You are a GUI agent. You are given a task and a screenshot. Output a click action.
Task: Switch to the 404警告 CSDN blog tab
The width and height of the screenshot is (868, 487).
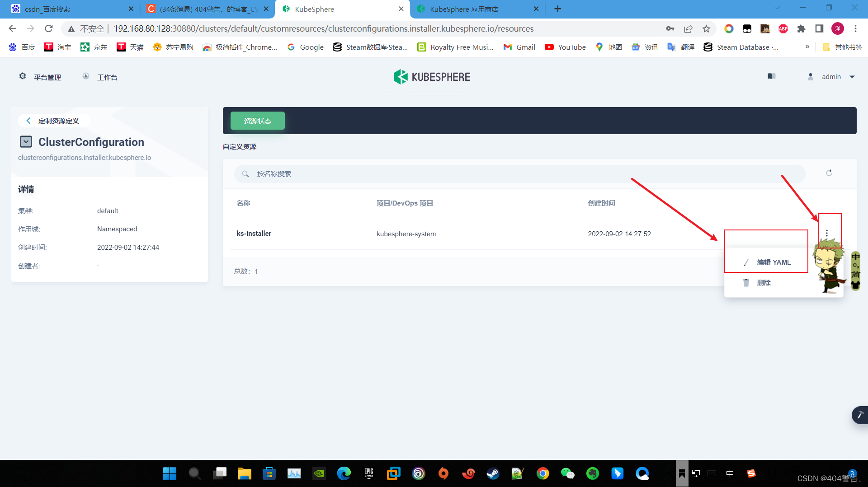tap(207, 9)
